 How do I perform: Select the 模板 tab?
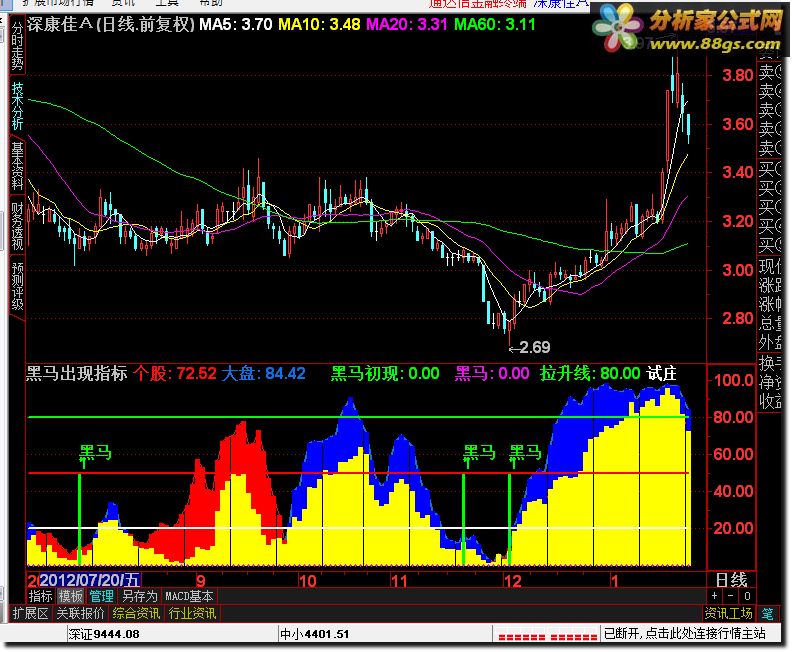click(x=71, y=596)
